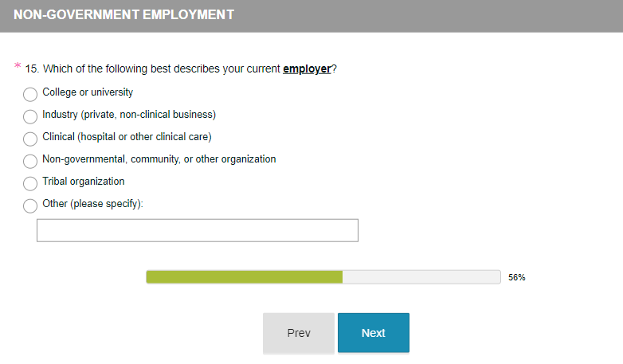The image size is (623, 364).
Task: Click the underlined 'employer' term in question 15
Action: (x=307, y=69)
